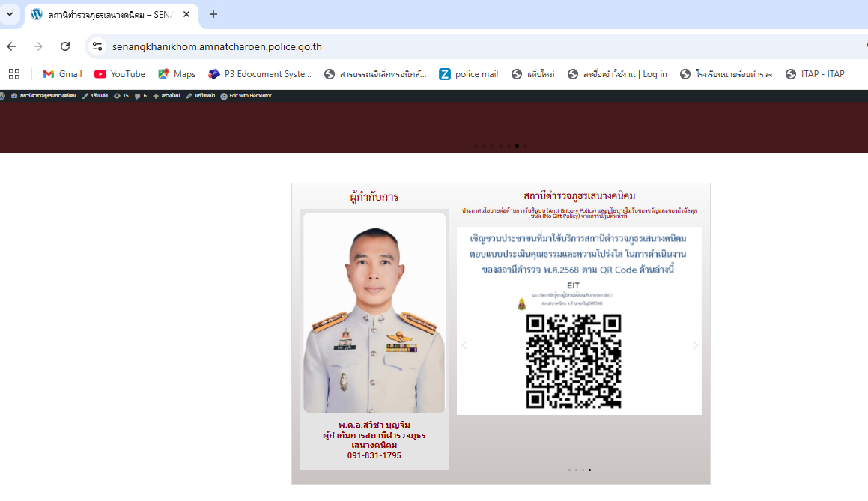Open the P3 Edocument System bookmark
The width and height of the screenshot is (868, 501).
260,74
